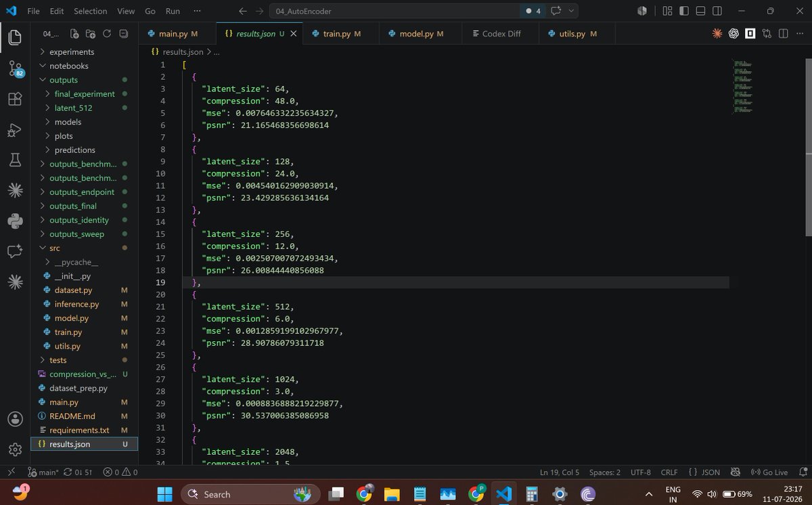Image resolution: width=812 pixels, height=505 pixels.
Task: Switch to the train.py tab
Action: pos(340,34)
